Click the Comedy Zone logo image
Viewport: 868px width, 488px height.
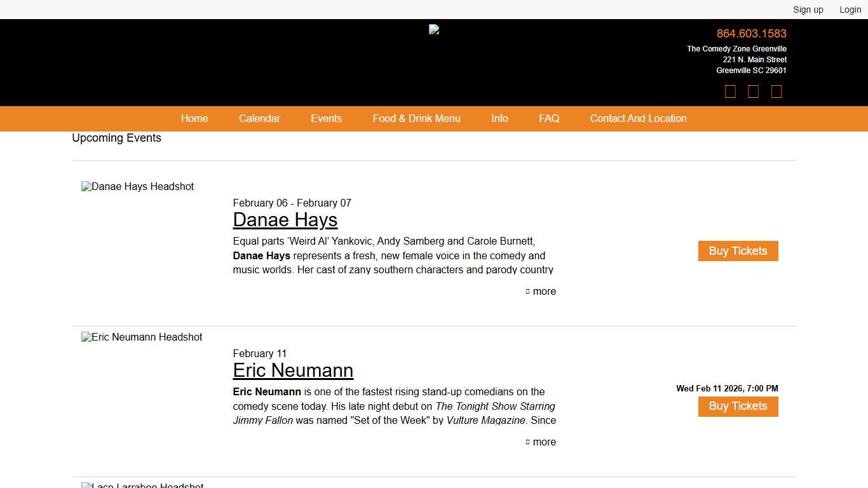coord(434,29)
